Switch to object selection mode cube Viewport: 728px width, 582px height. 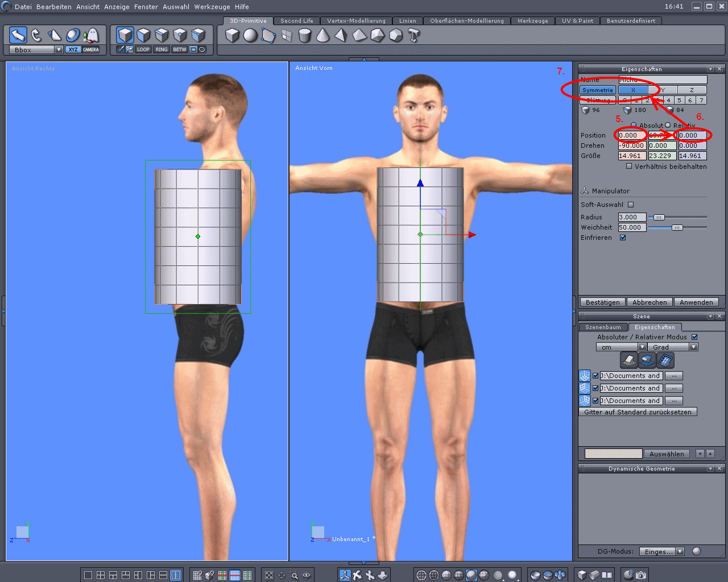point(125,35)
